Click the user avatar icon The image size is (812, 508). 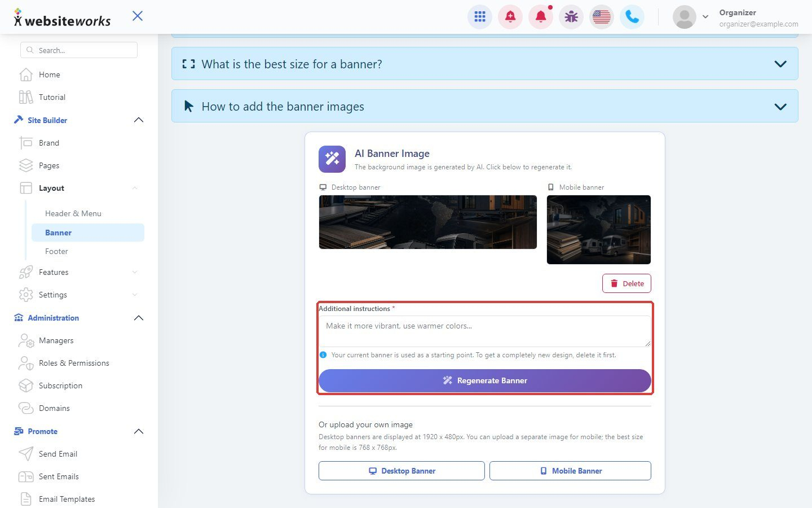684,17
